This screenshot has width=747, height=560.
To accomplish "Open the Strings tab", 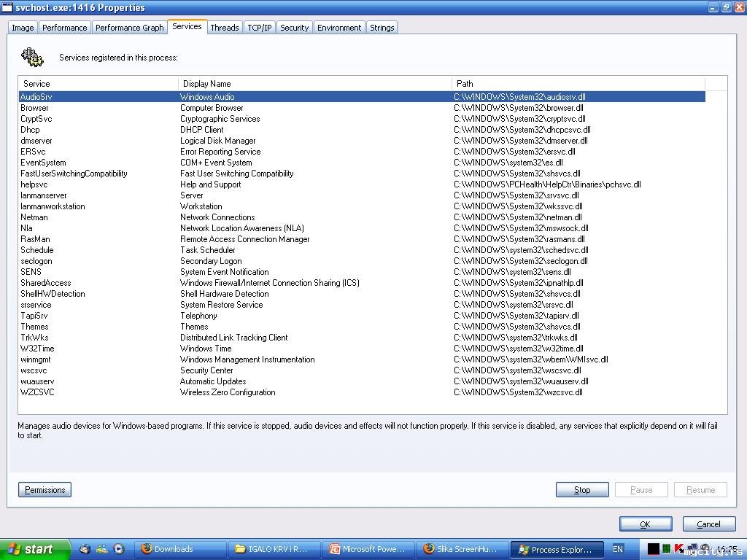I will [382, 28].
